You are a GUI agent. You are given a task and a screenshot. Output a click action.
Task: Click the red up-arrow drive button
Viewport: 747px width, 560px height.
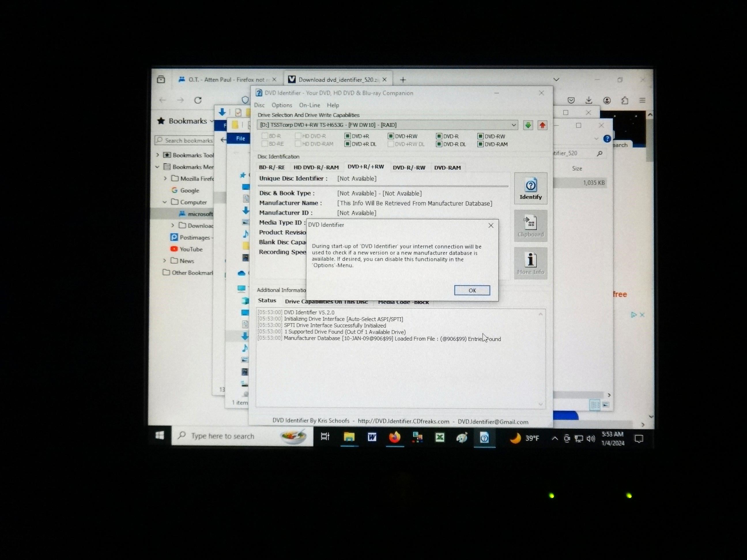pos(542,125)
